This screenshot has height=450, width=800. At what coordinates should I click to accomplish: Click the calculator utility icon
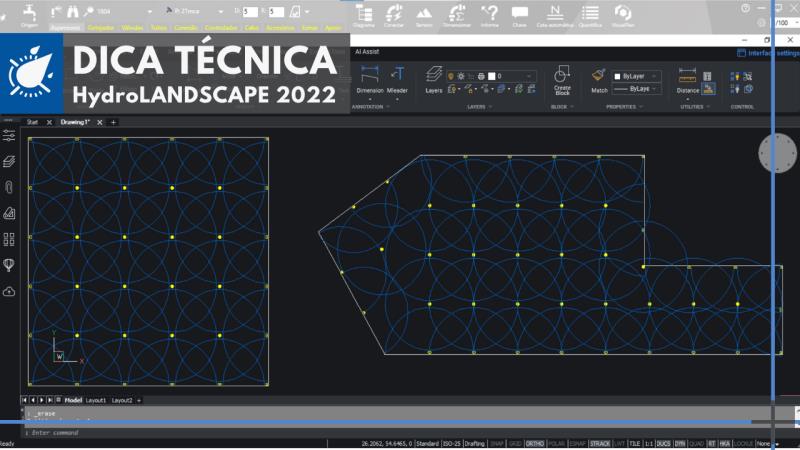click(707, 77)
